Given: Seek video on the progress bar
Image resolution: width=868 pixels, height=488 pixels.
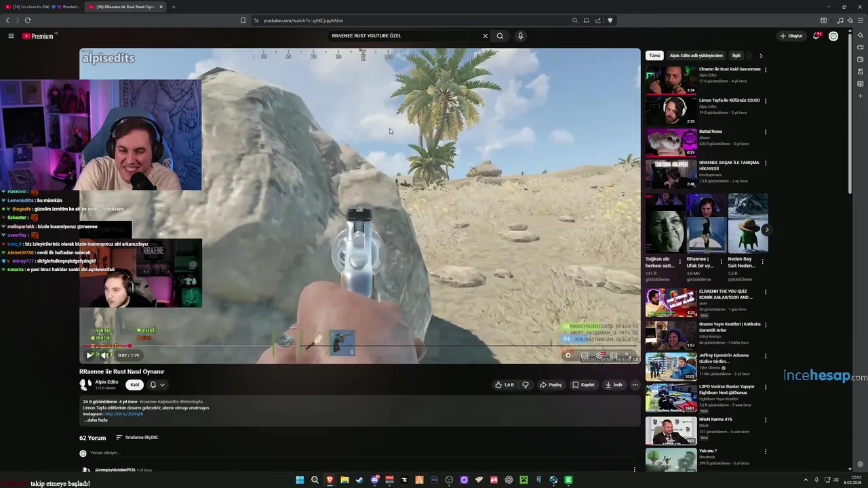Looking at the screenshot, I should tap(359, 346).
